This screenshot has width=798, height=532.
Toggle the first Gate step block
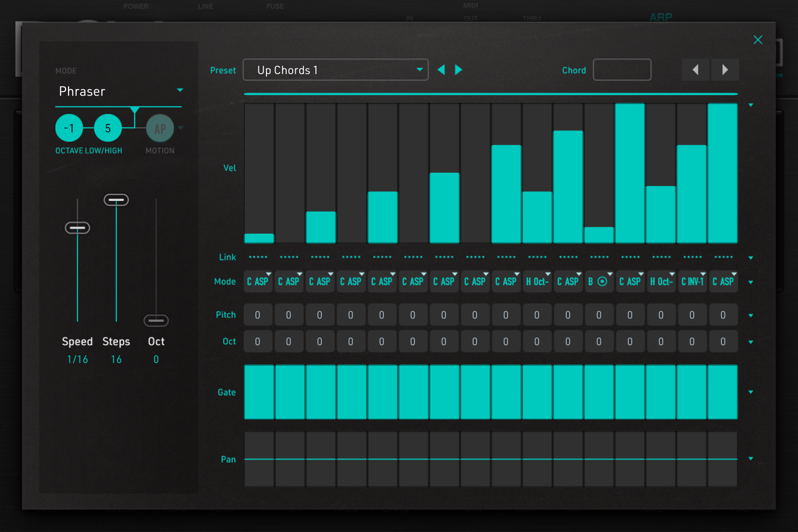[x=259, y=392]
